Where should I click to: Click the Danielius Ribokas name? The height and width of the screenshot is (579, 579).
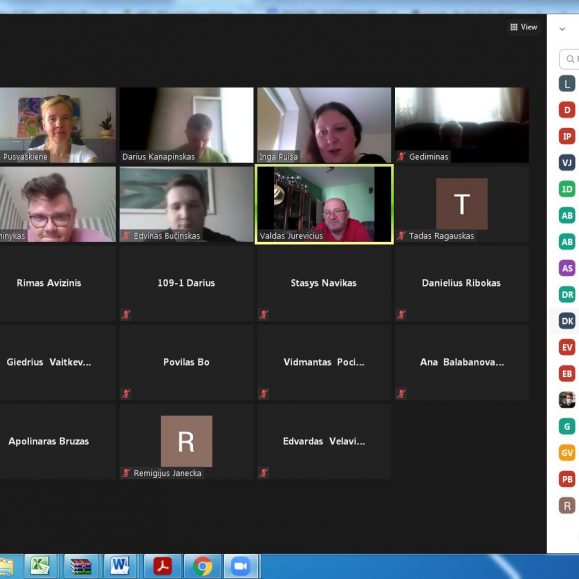461,283
